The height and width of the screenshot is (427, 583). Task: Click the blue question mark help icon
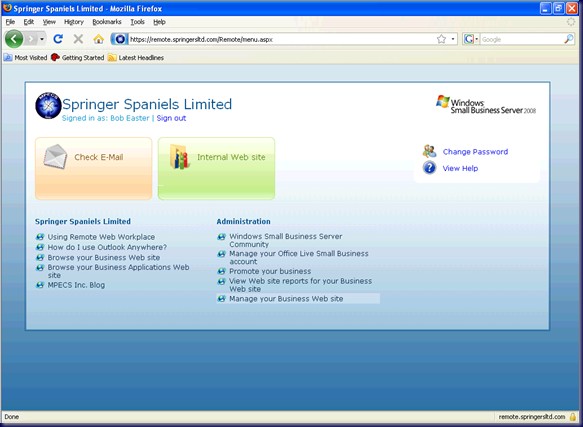coord(429,168)
